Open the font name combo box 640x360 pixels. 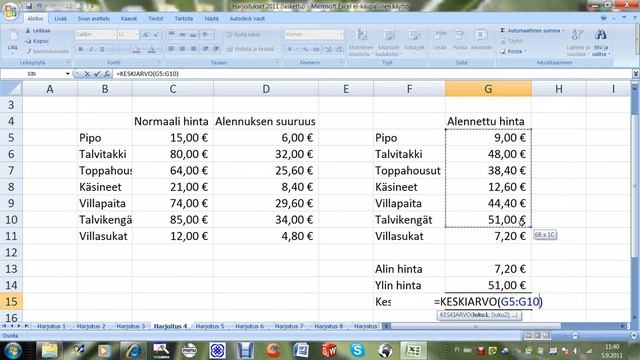pos(96,35)
